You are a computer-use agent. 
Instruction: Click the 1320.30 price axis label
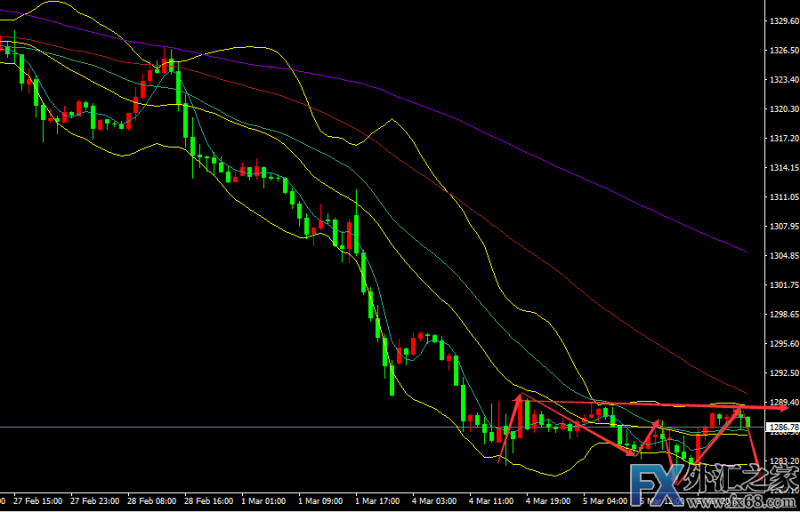point(785,109)
